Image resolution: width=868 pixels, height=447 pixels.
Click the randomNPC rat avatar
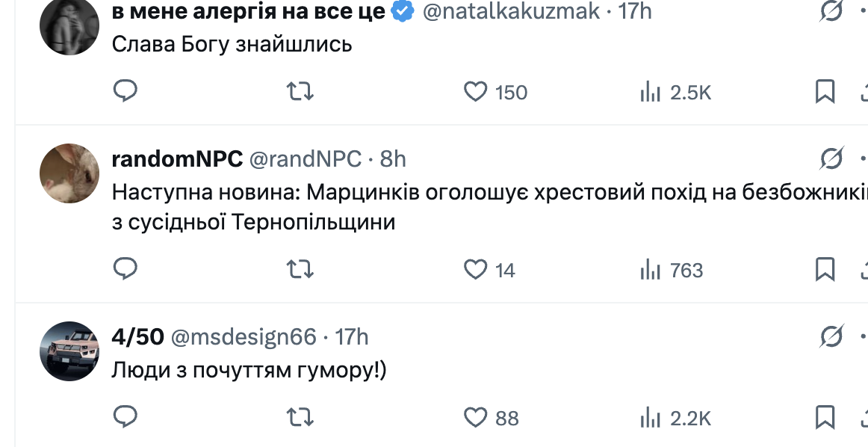coord(69,173)
